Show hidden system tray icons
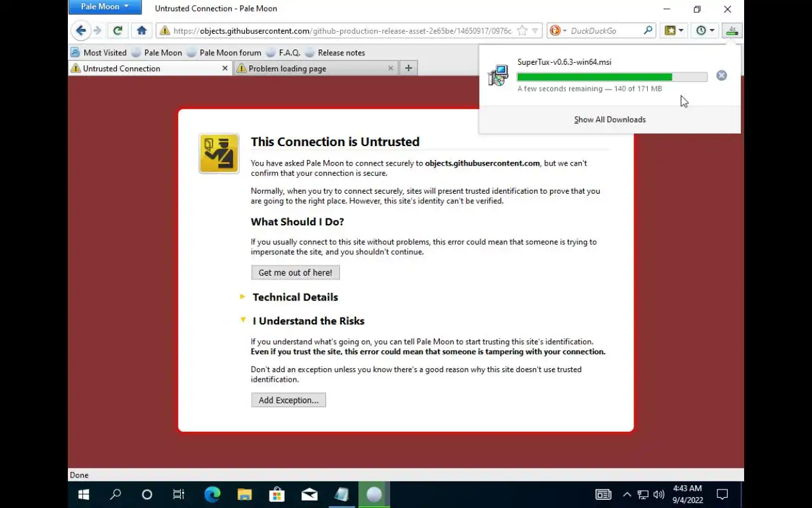The height and width of the screenshot is (508, 812). pyautogui.click(x=627, y=495)
